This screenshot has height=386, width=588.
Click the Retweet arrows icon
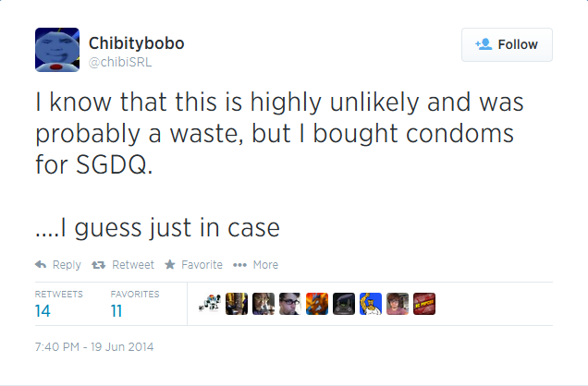99,265
